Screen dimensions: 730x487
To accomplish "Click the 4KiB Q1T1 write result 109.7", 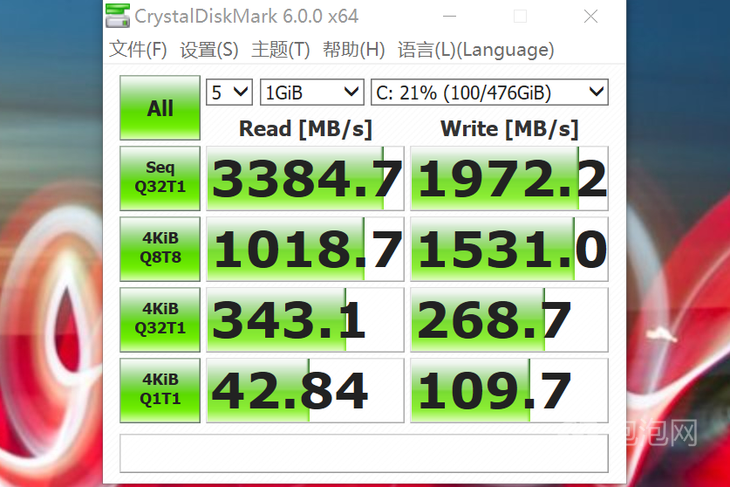I will [x=509, y=391].
